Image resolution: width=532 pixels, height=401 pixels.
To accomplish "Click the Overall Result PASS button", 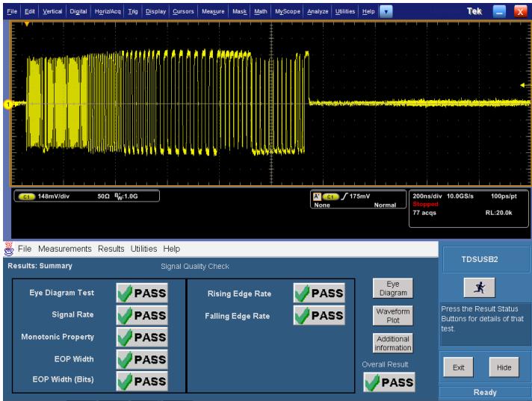I will (389, 382).
